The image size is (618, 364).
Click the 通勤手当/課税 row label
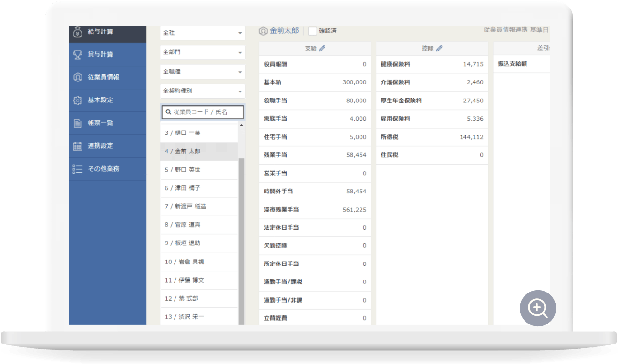click(283, 282)
